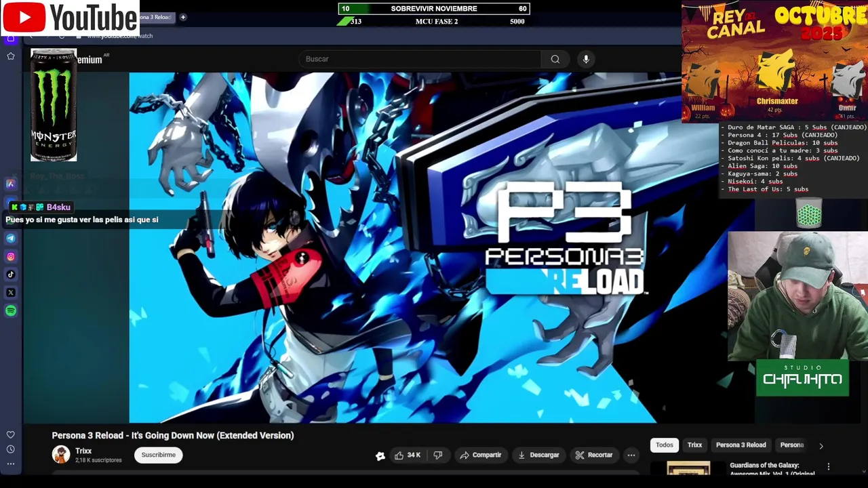This screenshot has width=868, height=488.
Task: Click the Share arrow icon
Action: click(x=465, y=455)
